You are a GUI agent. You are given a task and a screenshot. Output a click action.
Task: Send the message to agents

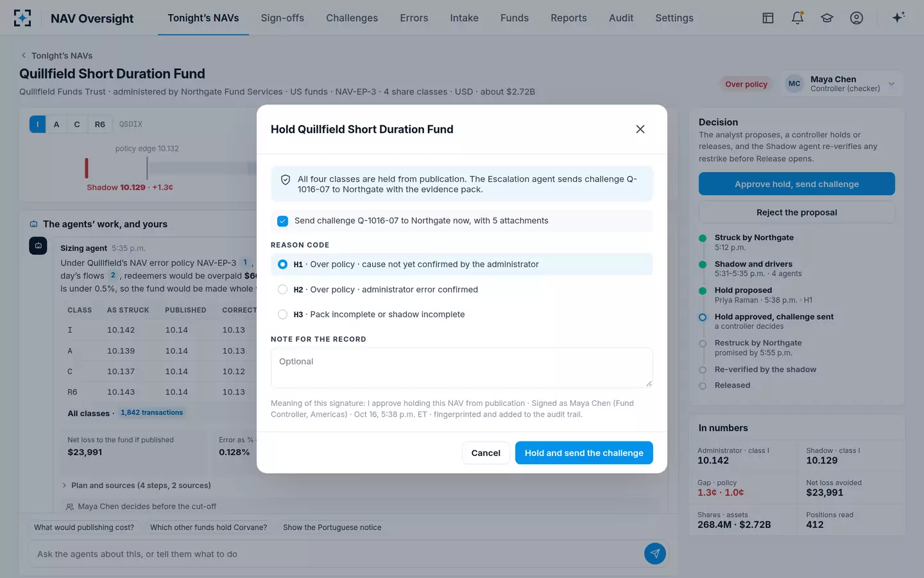[x=654, y=554]
